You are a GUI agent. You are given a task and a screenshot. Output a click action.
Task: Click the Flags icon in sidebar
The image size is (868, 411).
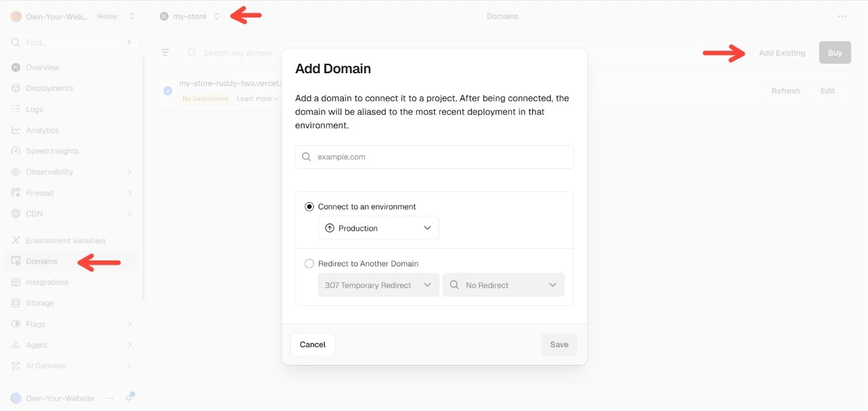pyautogui.click(x=16, y=324)
